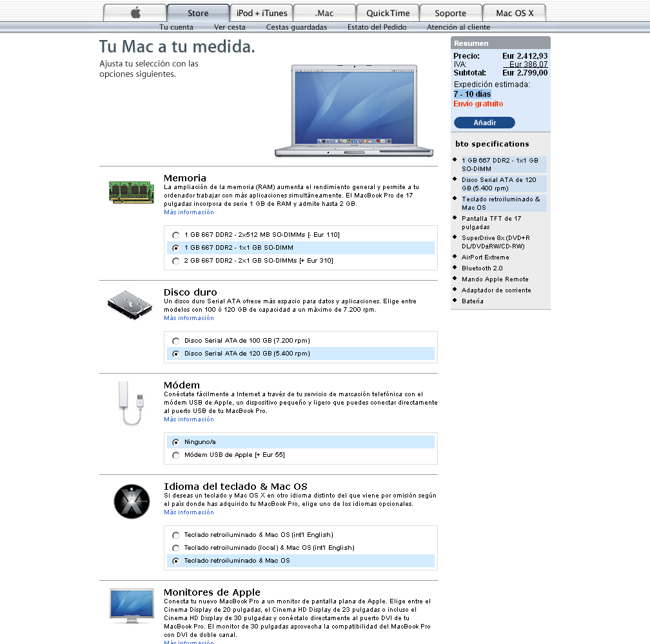Open the Soporte tab
The image size is (650, 644).
pyautogui.click(x=451, y=13)
